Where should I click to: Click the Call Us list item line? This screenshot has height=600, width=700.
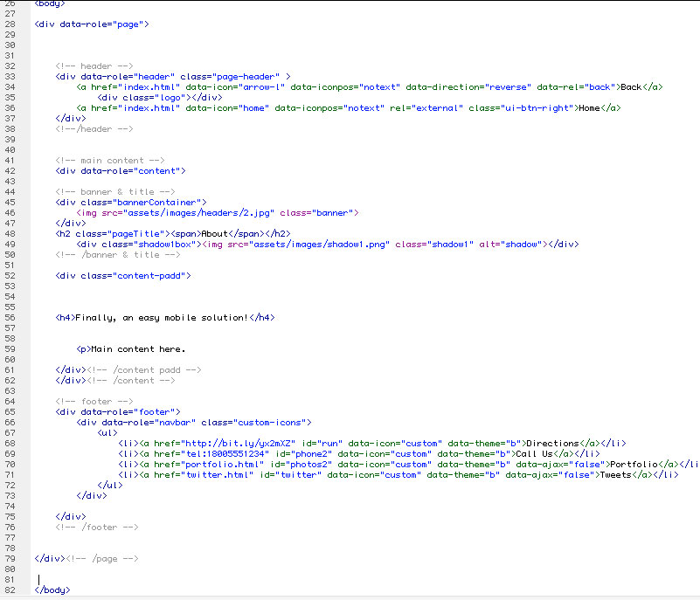pos(359,454)
